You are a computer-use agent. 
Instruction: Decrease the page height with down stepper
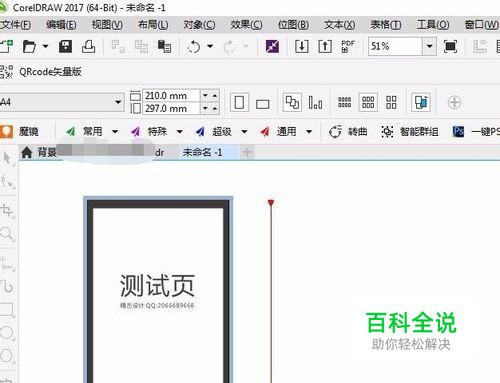[x=205, y=108]
